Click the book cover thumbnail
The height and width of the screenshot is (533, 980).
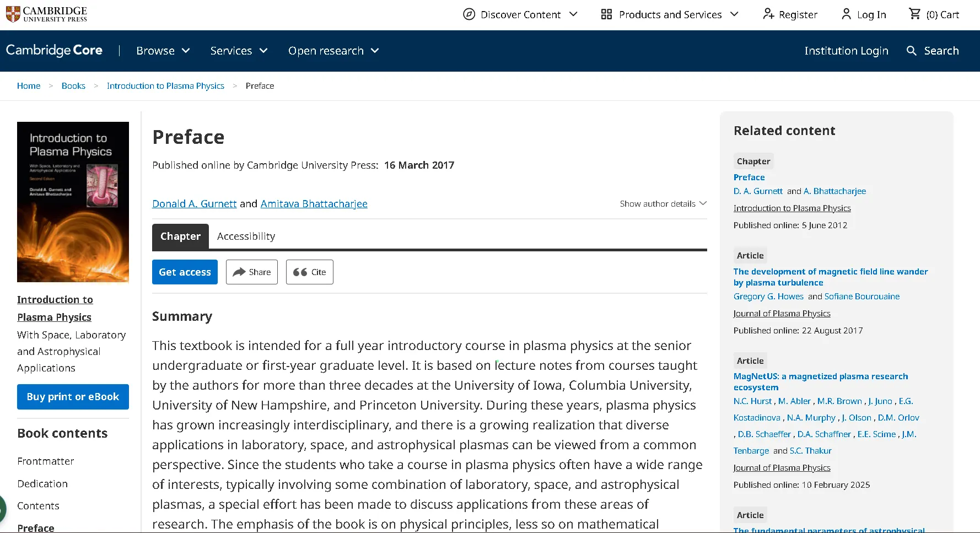pyautogui.click(x=73, y=202)
